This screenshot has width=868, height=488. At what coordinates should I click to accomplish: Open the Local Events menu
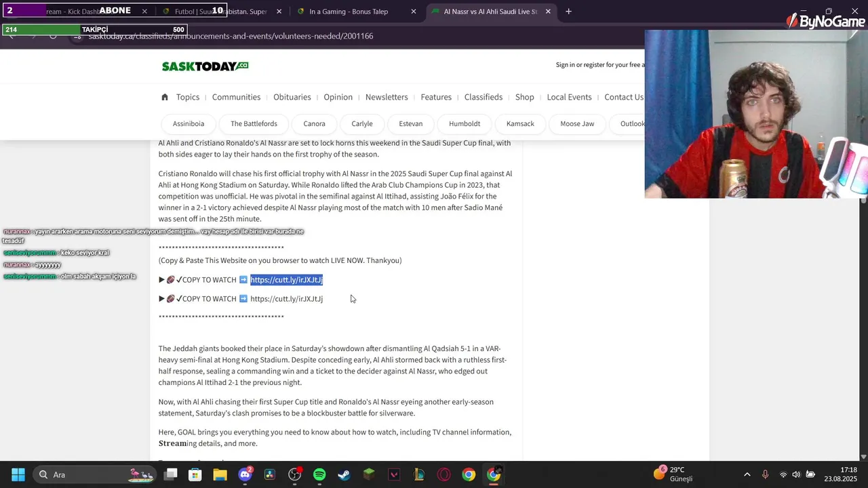570,97
